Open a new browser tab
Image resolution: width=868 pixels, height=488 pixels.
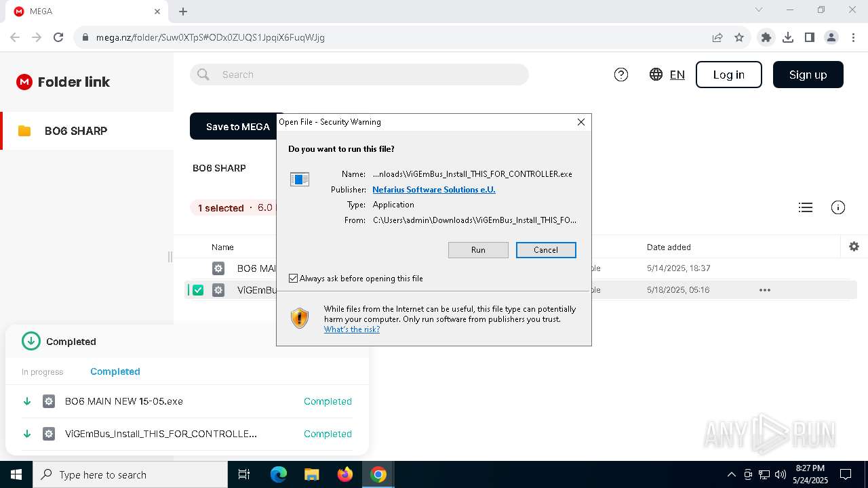coord(183,12)
